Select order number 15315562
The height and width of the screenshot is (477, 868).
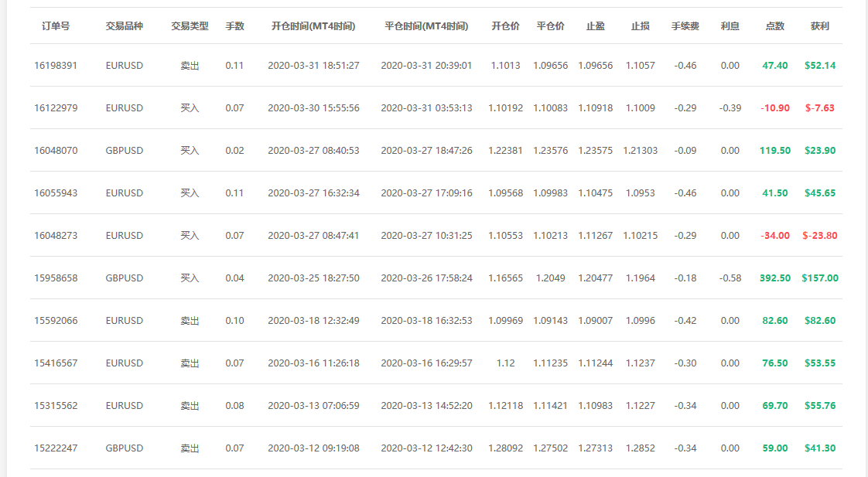(x=56, y=406)
